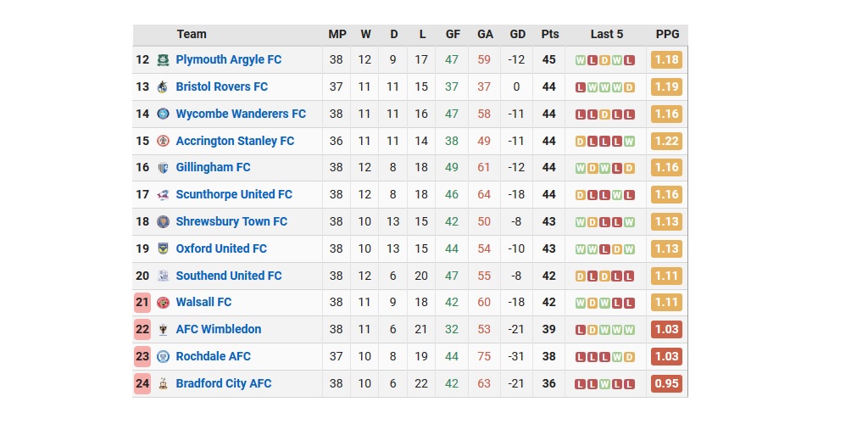Click the Wycombe Wanderers FC crest icon

click(x=163, y=114)
